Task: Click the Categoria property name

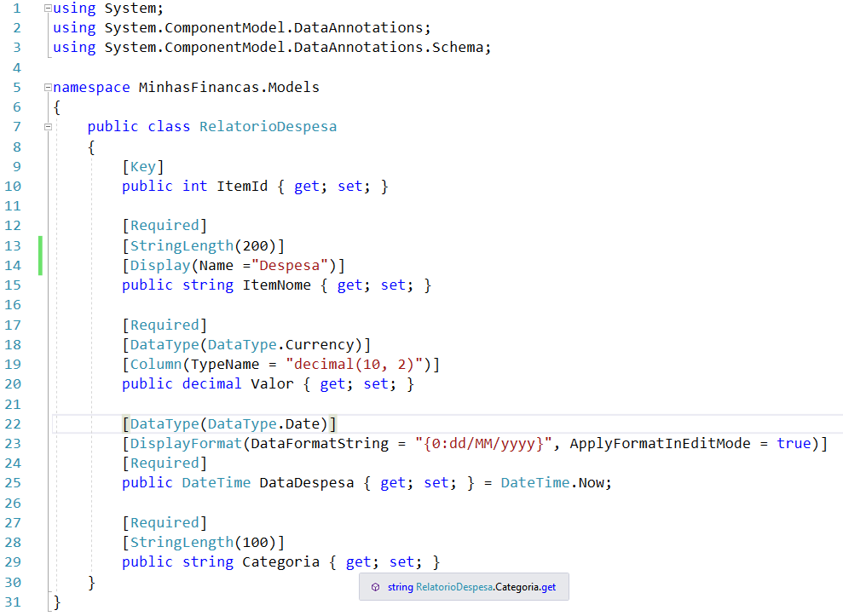Action: [x=280, y=562]
